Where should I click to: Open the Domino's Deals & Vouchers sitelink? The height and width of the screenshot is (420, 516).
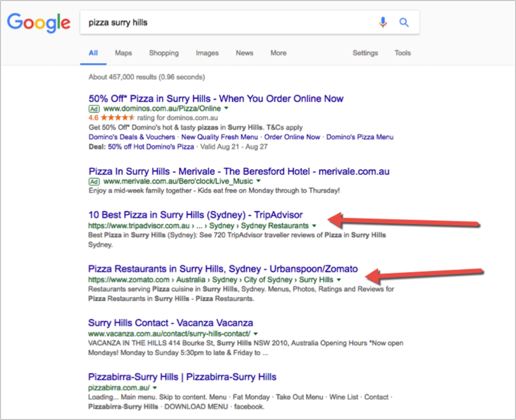click(x=131, y=137)
